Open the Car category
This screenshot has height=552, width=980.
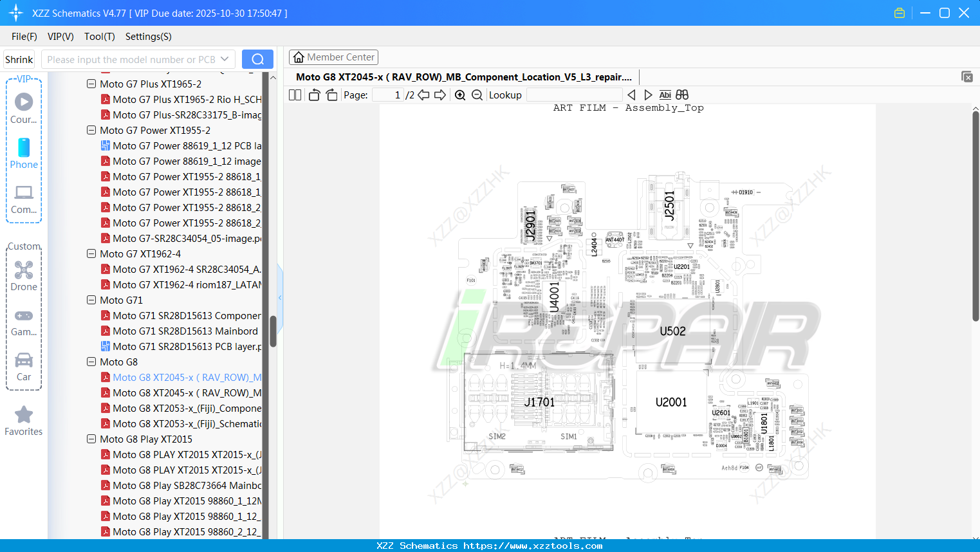(x=24, y=367)
